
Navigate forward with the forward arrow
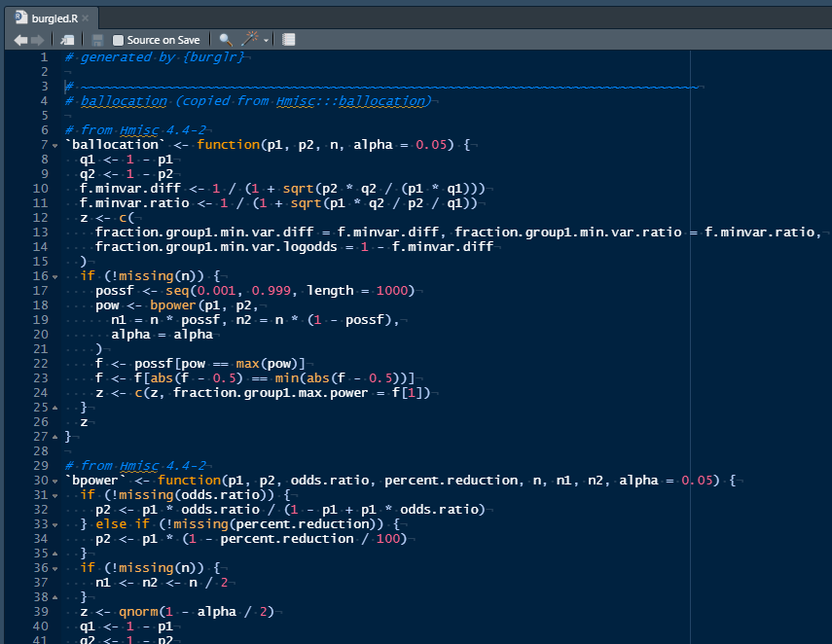pyautogui.click(x=37, y=40)
